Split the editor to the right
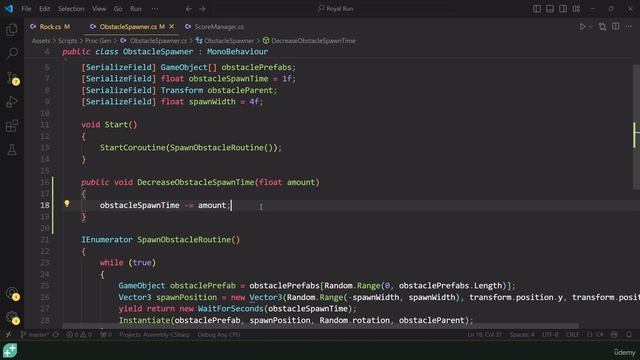 pos(616,27)
